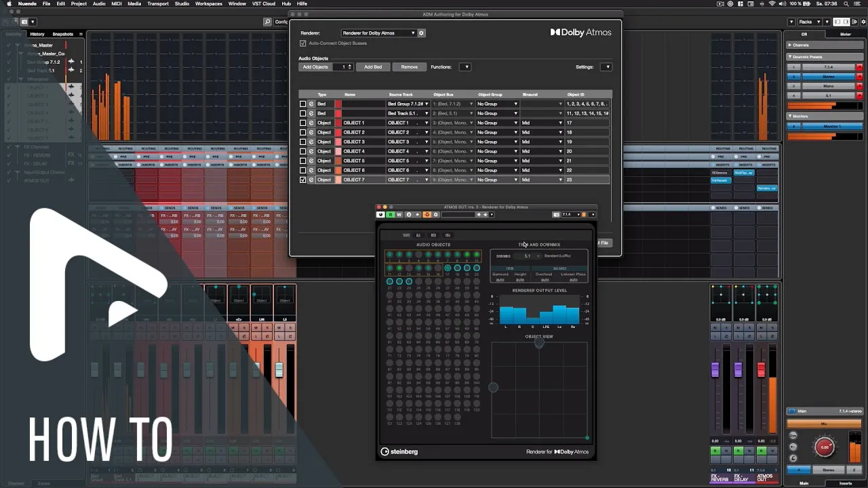Open the Transport menu
The image size is (868, 488).
pyautogui.click(x=158, y=3)
